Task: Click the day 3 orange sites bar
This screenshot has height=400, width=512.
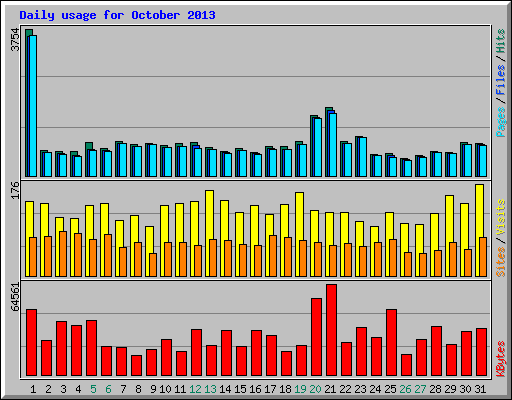Action: [63, 254]
